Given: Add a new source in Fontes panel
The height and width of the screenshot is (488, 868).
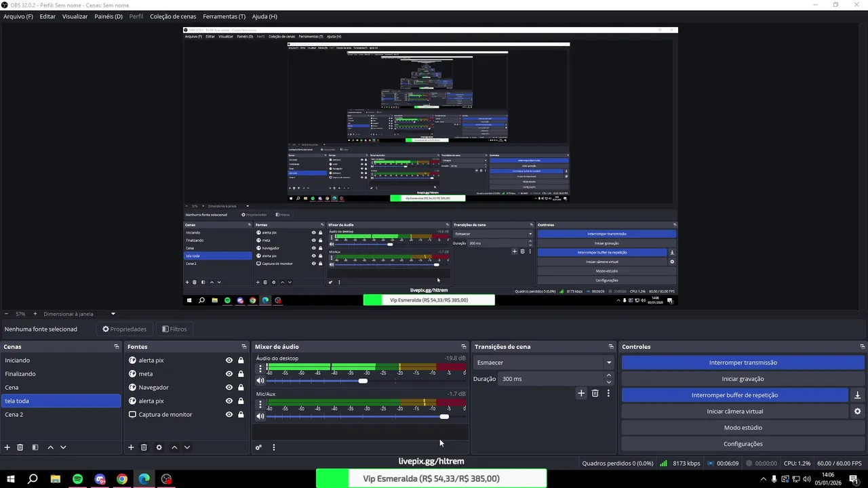Looking at the screenshot, I should pyautogui.click(x=131, y=447).
